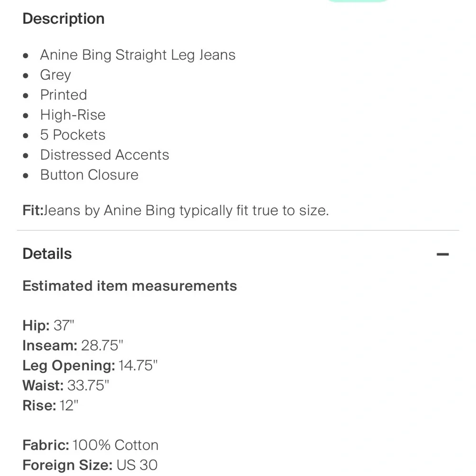Click the Fit true to size sentence
This screenshot has width=476, height=476.
pyautogui.click(x=176, y=210)
